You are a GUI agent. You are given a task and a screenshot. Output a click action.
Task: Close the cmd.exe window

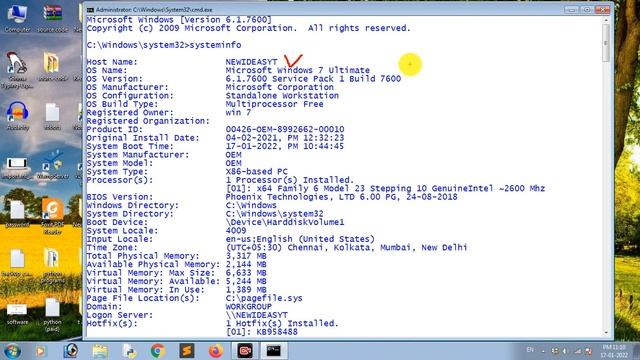coord(602,9)
